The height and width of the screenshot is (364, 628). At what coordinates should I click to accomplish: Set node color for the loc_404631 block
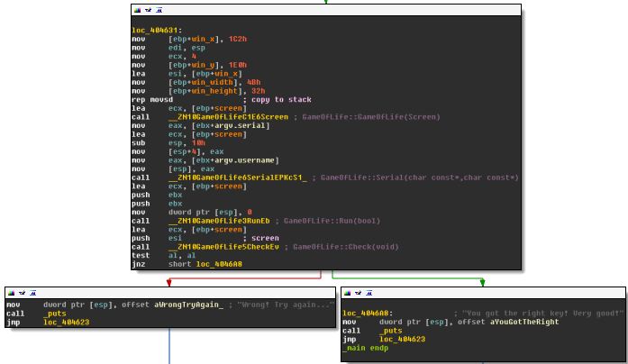pyautogui.click(x=137, y=10)
